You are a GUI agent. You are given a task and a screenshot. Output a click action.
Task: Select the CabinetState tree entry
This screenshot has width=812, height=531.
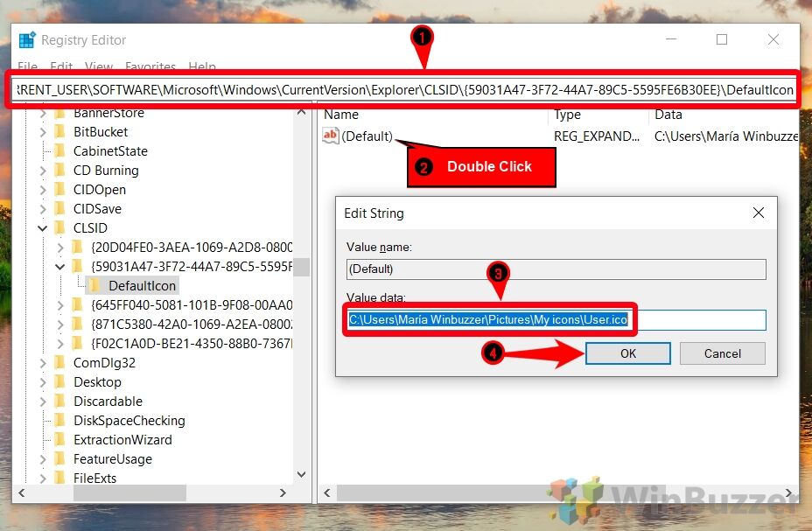[x=110, y=150]
